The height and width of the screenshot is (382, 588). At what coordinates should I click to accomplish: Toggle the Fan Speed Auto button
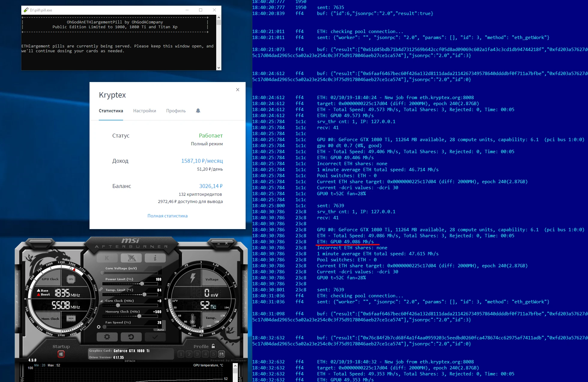(160, 330)
